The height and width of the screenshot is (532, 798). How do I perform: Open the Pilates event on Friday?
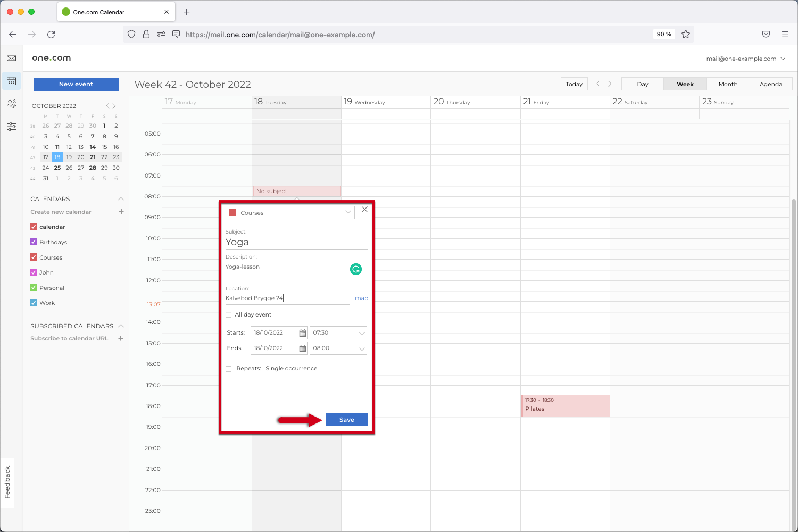(x=566, y=406)
